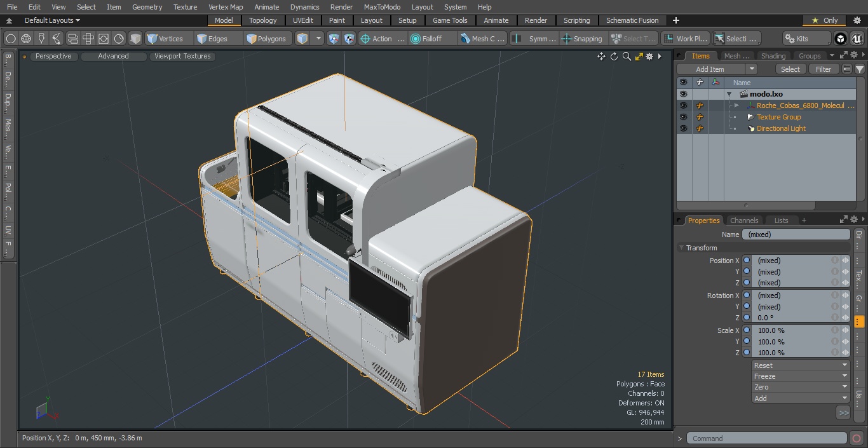The image size is (868, 448).
Task: Toggle Rotation Z channel keyframe dot
Action: (747, 318)
